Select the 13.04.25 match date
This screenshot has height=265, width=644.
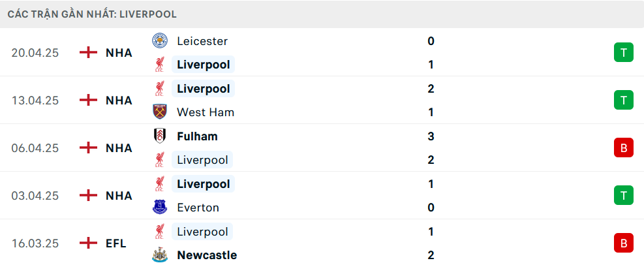coord(35,101)
